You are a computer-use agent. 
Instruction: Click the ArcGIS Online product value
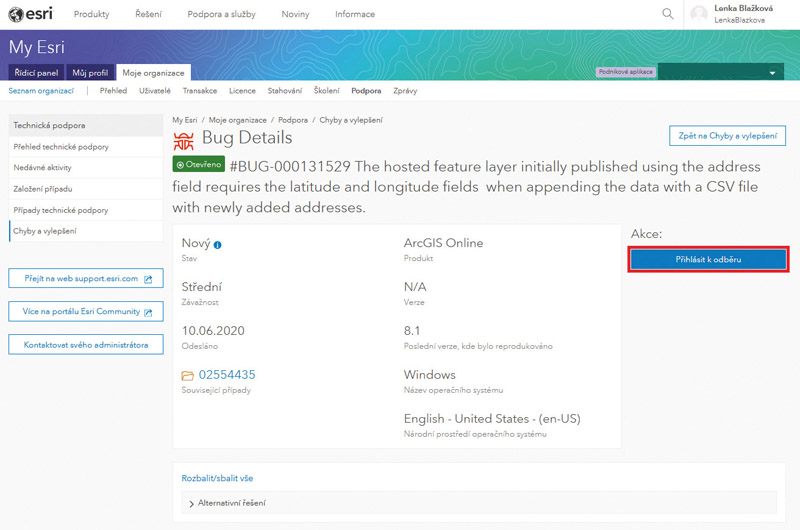(443, 243)
